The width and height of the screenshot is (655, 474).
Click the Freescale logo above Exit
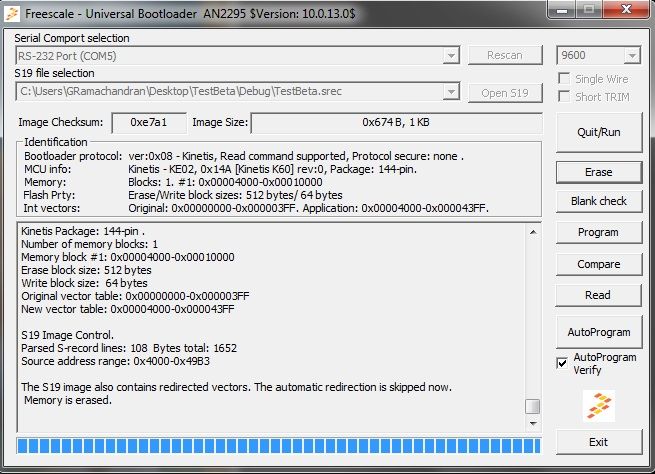coord(599,406)
